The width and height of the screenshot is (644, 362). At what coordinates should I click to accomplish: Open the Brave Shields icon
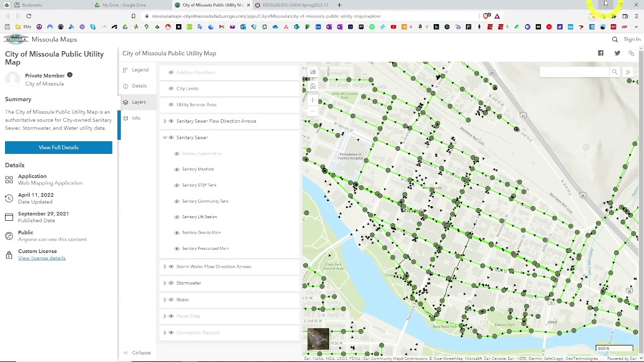click(x=486, y=16)
